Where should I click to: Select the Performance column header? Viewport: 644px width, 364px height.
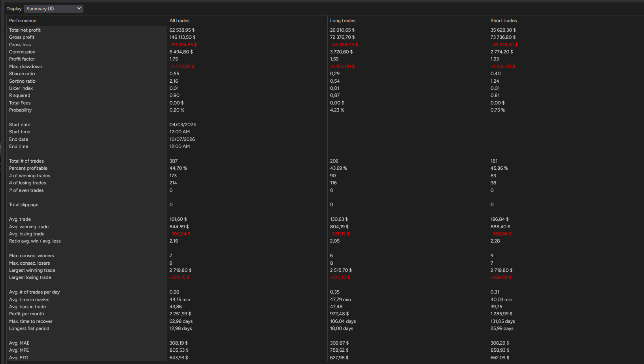[23, 21]
